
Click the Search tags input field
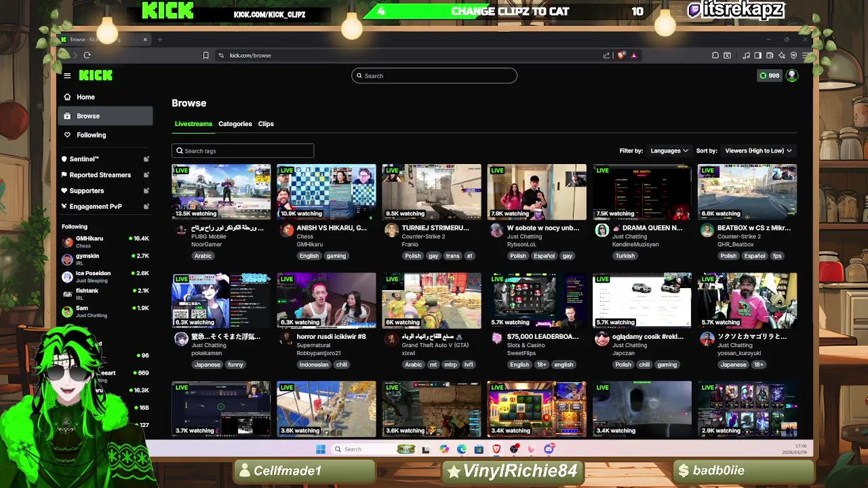pos(243,151)
